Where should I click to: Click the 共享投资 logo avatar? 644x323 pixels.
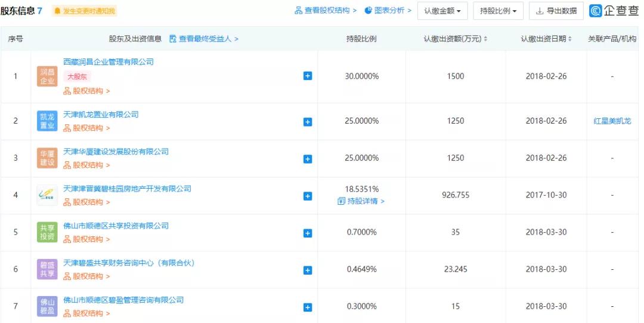[47, 232]
